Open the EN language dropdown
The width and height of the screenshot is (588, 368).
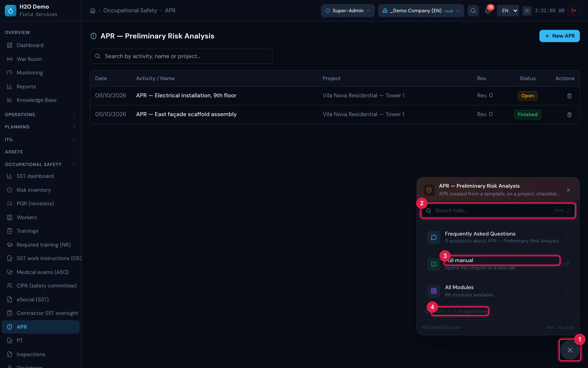(x=508, y=11)
